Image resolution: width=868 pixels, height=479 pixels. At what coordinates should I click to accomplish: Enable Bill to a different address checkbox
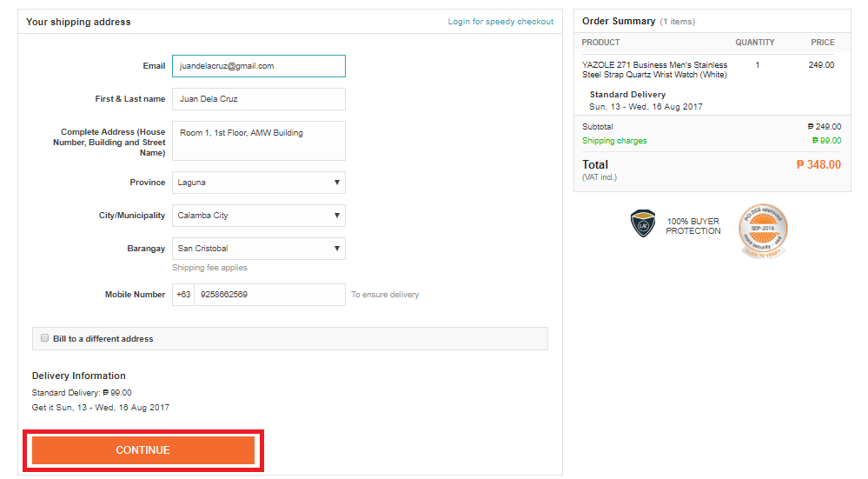click(x=44, y=338)
